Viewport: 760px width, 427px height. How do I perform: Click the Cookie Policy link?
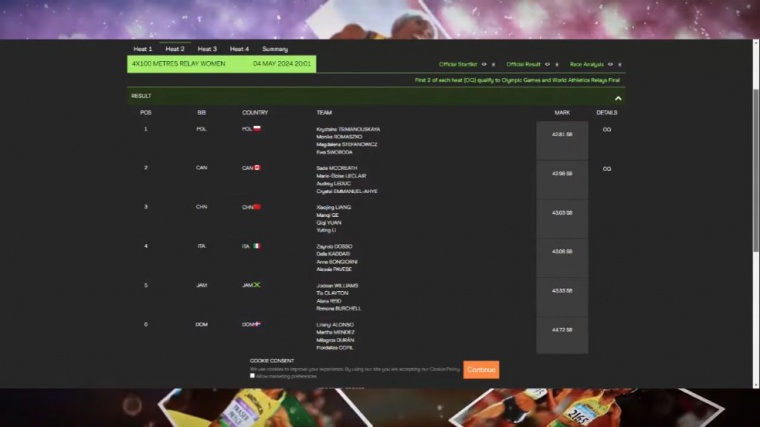click(x=446, y=369)
